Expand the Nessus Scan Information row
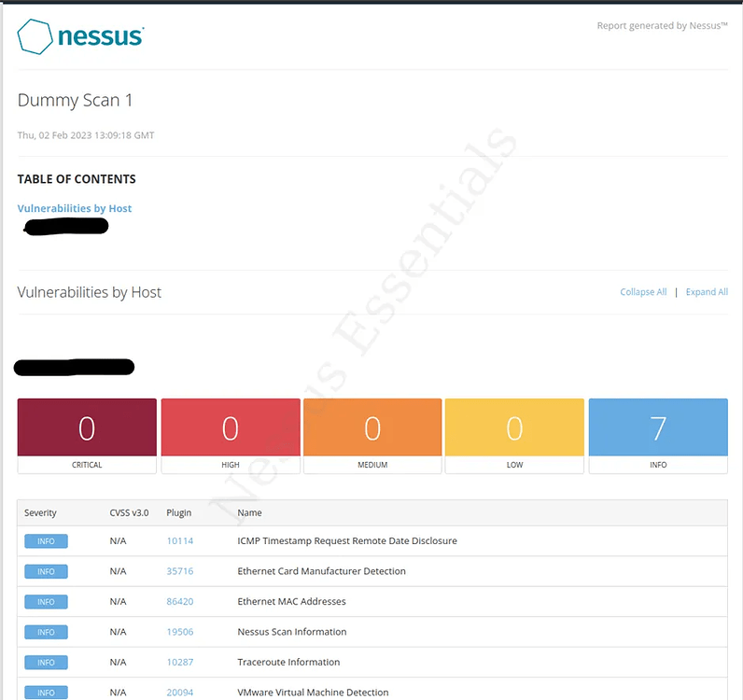 coord(292,632)
